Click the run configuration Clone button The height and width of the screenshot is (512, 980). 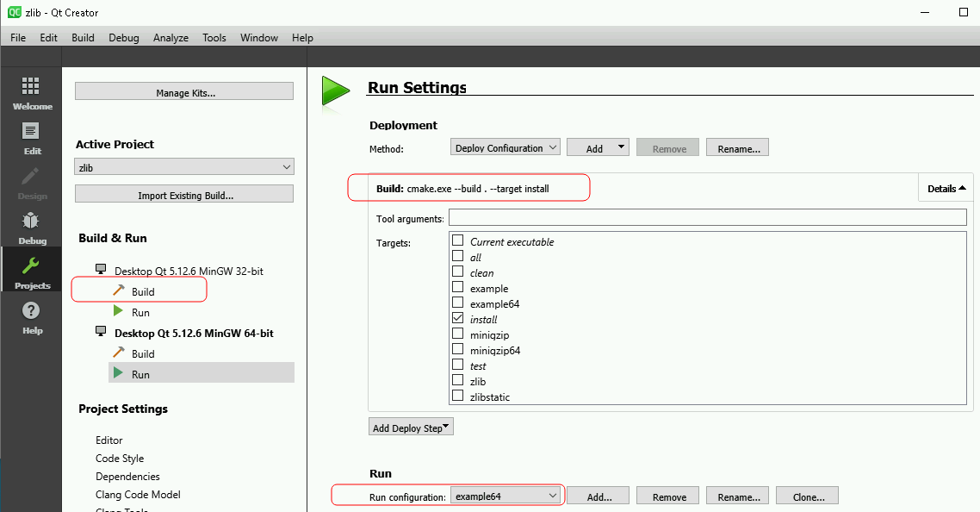[x=807, y=496]
